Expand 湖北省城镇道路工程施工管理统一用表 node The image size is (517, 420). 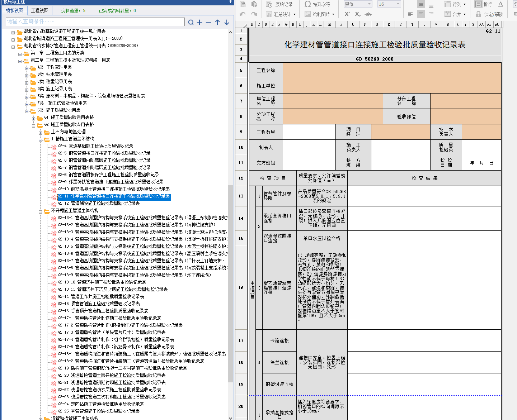[13, 39]
